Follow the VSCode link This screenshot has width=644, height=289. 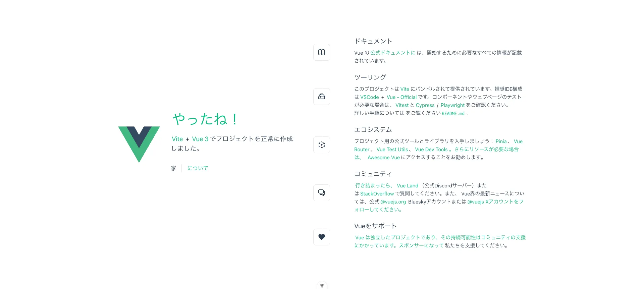point(369,97)
